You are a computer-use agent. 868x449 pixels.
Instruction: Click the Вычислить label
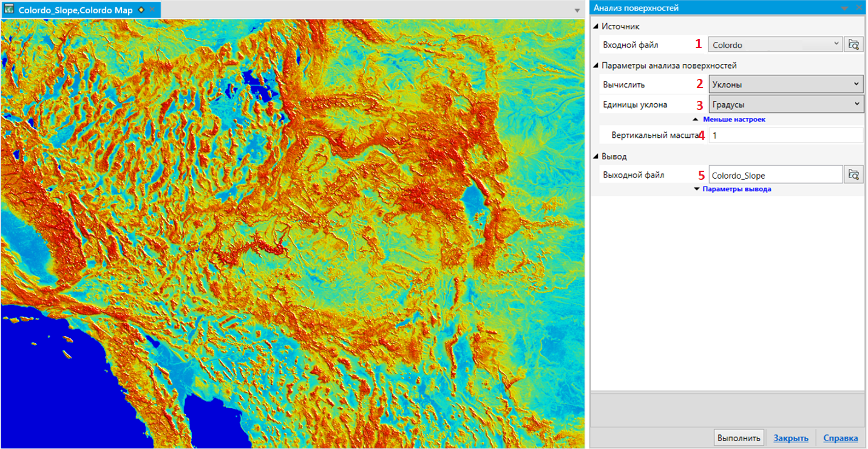(x=624, y=84)
